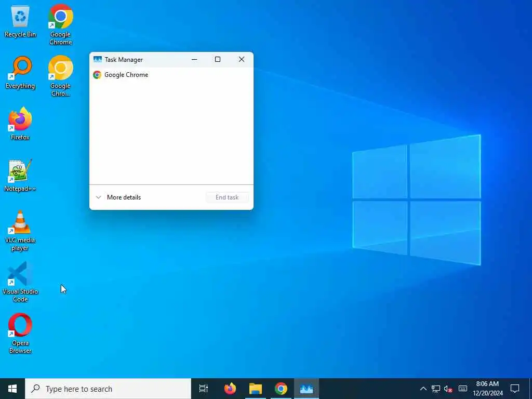Click the muted volume tray icon

point(448,389)
